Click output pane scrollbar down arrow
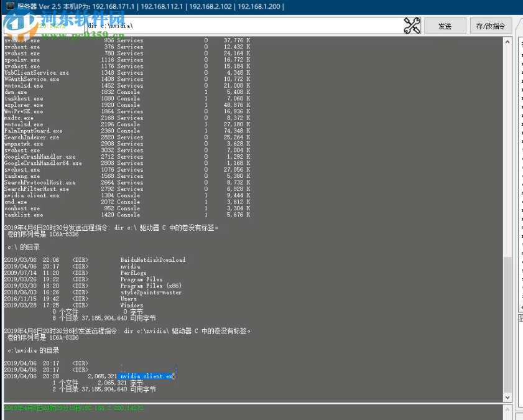Screen dimensions: 523x420 point(507,398)
